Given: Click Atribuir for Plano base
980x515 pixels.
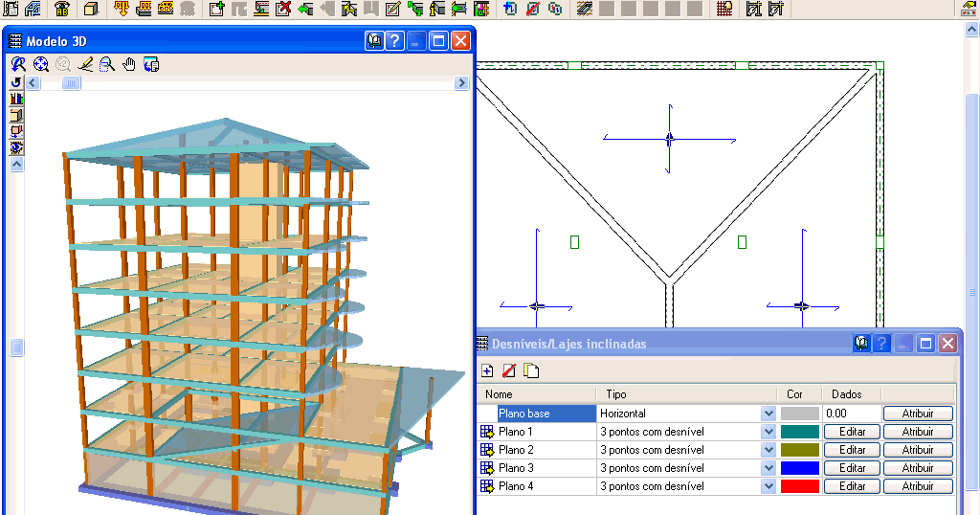Looking at the screenshot, I should (x=918, y=414).
